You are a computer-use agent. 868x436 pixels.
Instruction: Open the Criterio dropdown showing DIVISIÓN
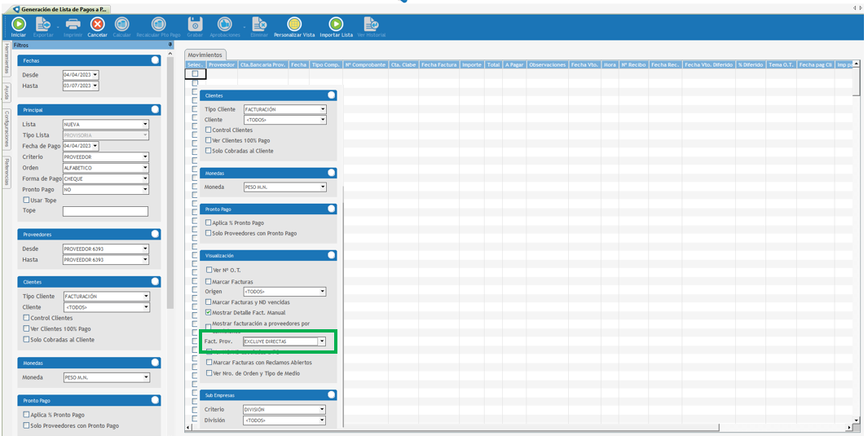(x=322, y=409)
